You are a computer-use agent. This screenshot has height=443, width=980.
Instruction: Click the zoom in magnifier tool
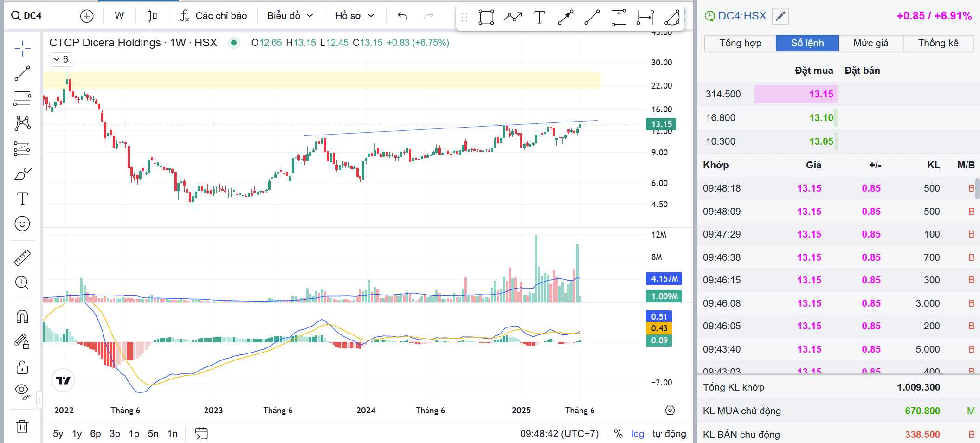[x=22, y=282]
